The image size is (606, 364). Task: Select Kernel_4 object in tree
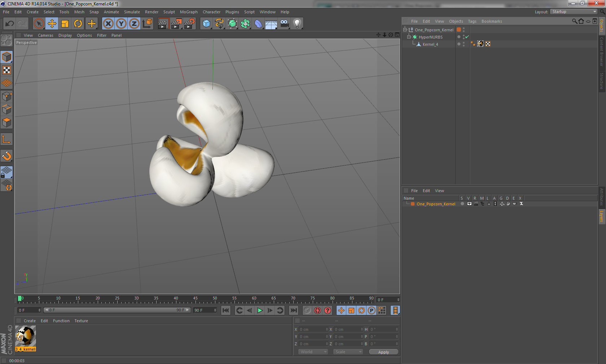click(x=430, y=44)
